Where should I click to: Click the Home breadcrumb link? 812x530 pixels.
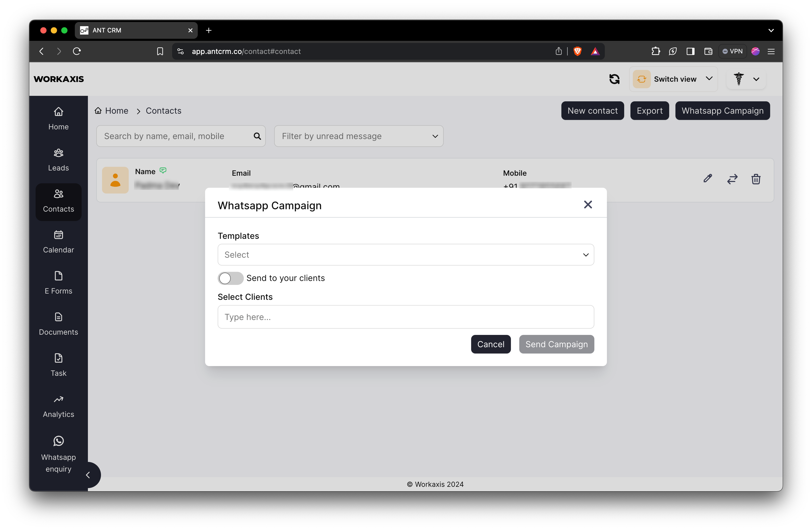pyautogui.click(x=111, y=111)
